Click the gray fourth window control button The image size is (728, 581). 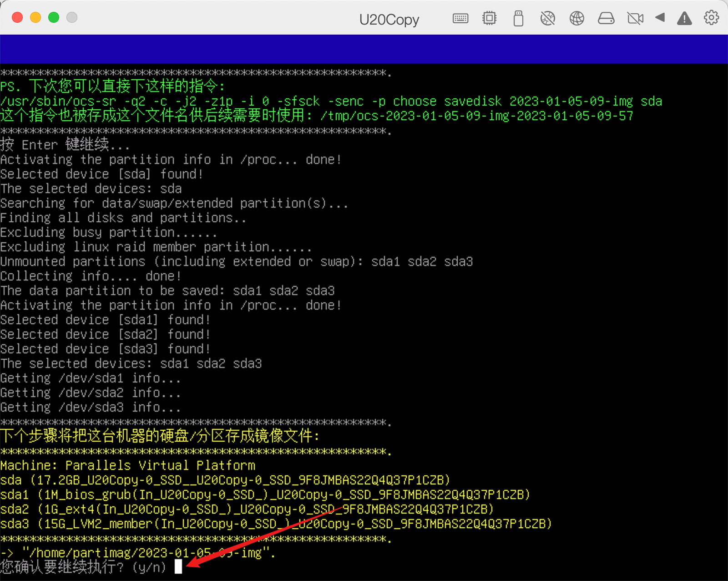[72, 17]
